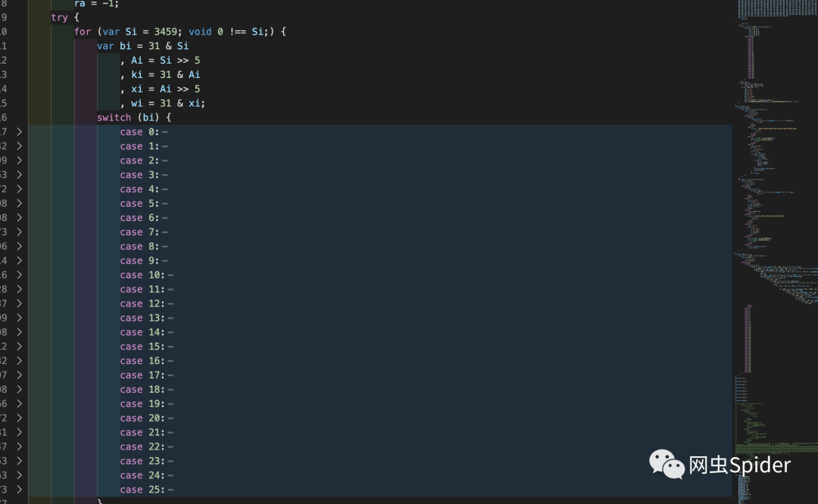Reveal folded code ellipsis after case 15:
The width and height of the screenshot is (818, 504).
[170, 347]
